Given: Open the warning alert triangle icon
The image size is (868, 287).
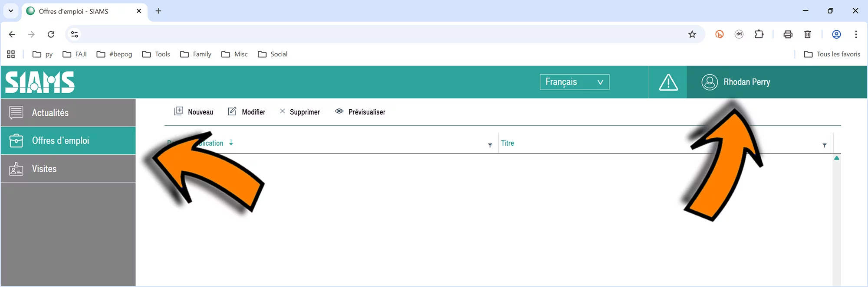Looking at the screenshot, I should (x=668, y=82).
